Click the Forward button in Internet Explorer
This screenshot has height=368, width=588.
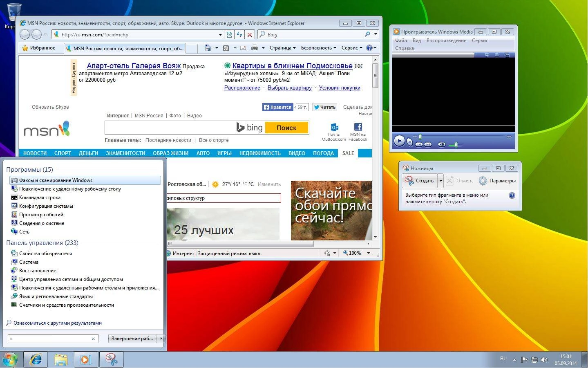[x=36, y=35]
